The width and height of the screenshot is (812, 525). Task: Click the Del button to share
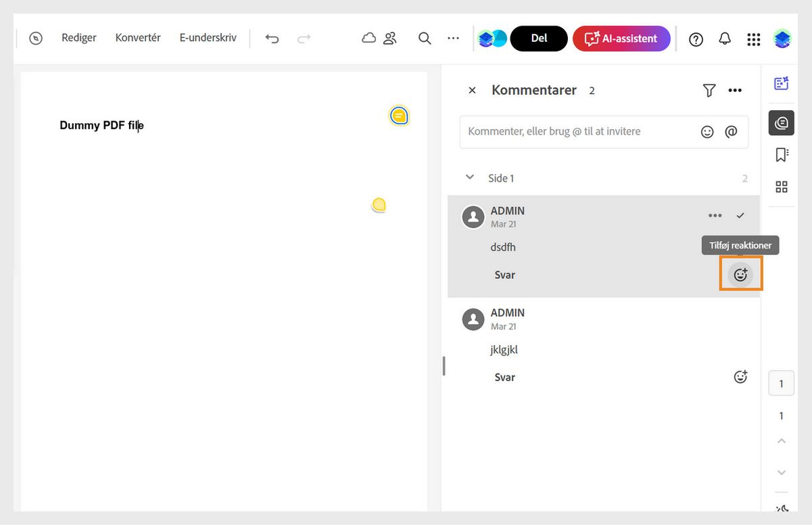pos(538,39)
